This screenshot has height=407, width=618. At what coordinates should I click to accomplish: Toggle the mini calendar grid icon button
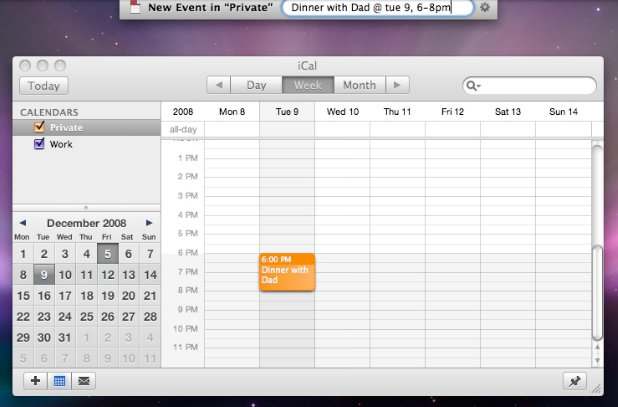click(x=60, y=381)
